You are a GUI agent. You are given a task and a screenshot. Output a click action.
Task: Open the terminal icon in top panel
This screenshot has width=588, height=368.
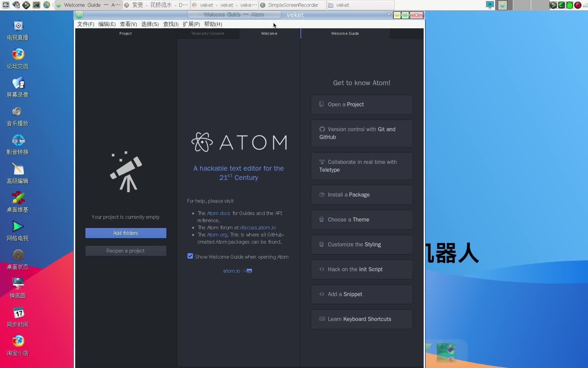pos(36,5)
